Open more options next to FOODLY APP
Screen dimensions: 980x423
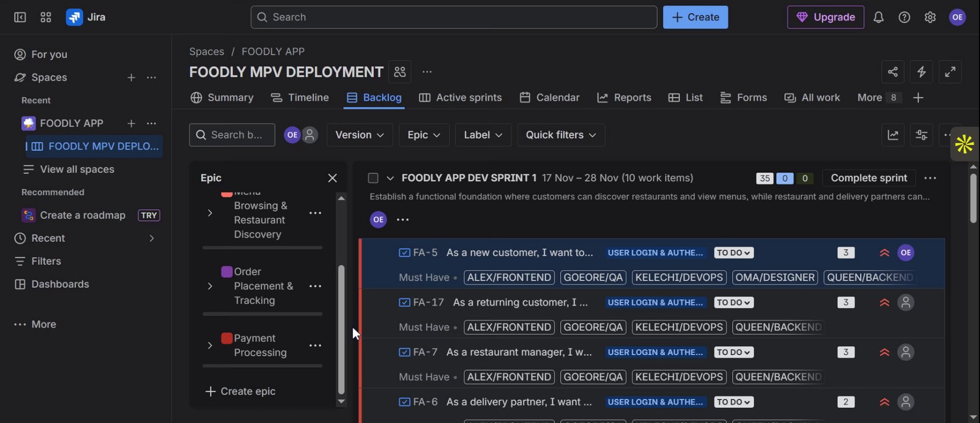point(151,123)
